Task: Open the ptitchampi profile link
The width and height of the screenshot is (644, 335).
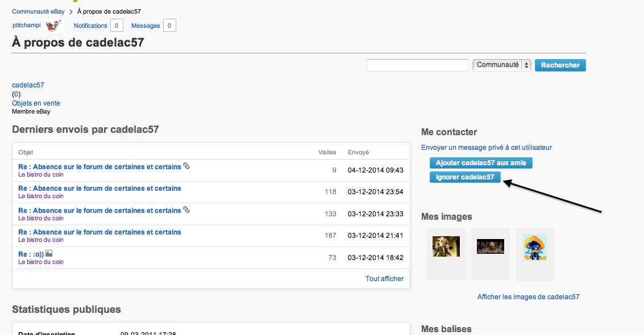Action: 27,25
